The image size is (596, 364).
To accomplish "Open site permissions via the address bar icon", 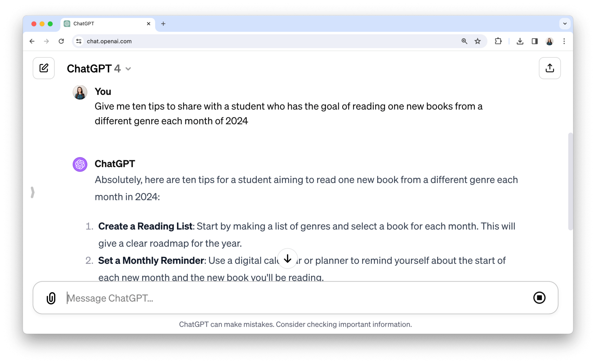I will pos(78,41).
